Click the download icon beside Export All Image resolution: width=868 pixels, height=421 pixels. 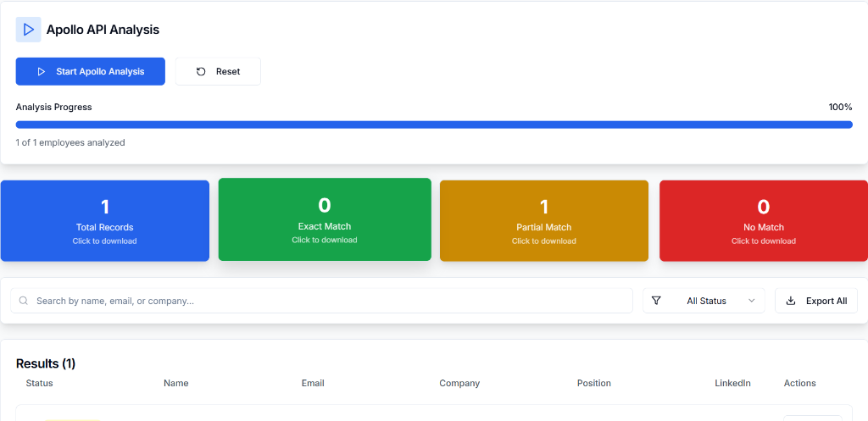click(791, 301)
